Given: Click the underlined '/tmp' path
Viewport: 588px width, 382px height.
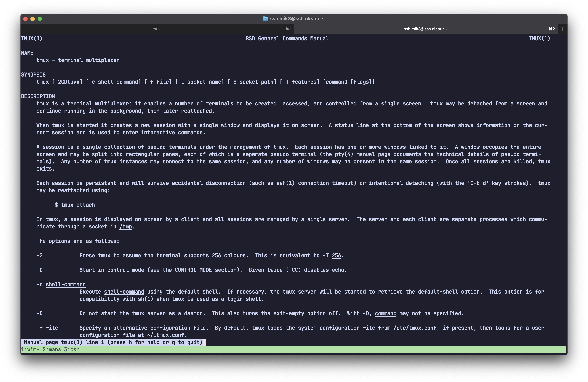Looking at the screenshot, I should [126, 226].
